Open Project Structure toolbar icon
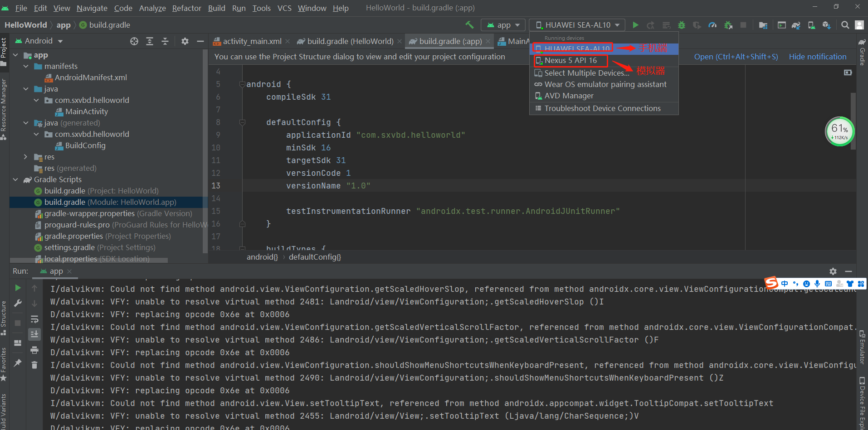Viewport: 868px width, 430px height. 763,25
